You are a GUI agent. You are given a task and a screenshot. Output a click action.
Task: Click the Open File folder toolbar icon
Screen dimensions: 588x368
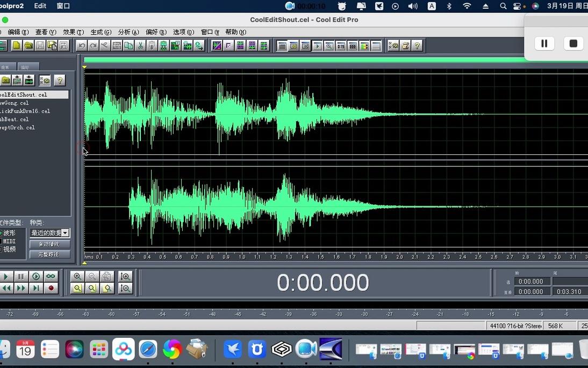tap(28, 46)
